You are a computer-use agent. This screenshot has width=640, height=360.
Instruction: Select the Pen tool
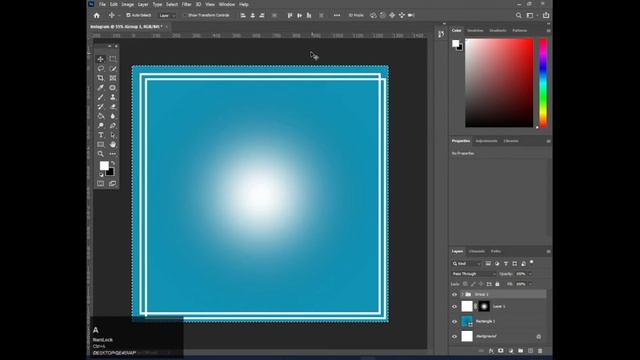coord(113,125)
